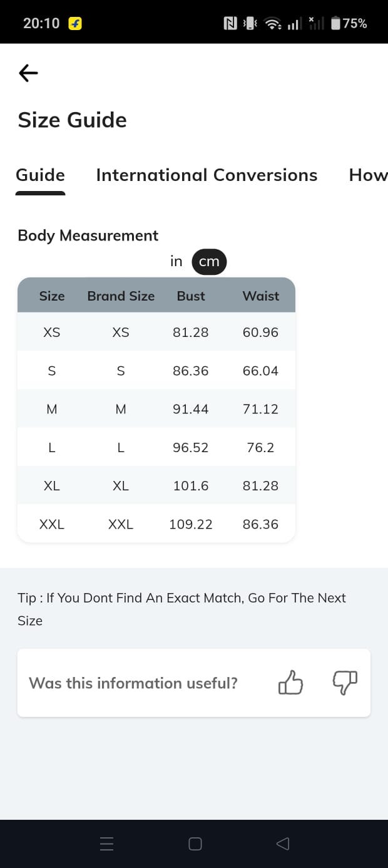Tap the thumbs down icon
This screenshot has height=868, width=388.
coord(345,683)
